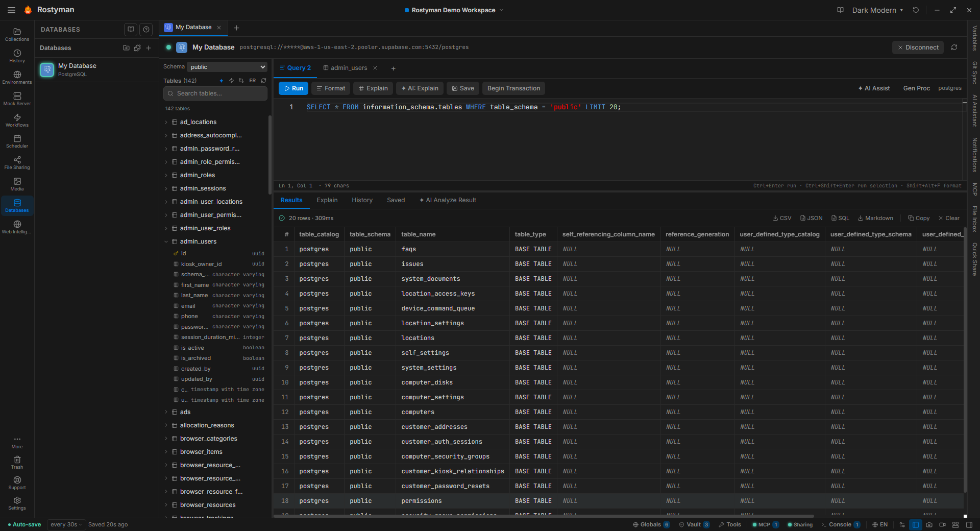Open the Console panel from status bar
This screenshot has width=980, height=531.
(841, 525)
